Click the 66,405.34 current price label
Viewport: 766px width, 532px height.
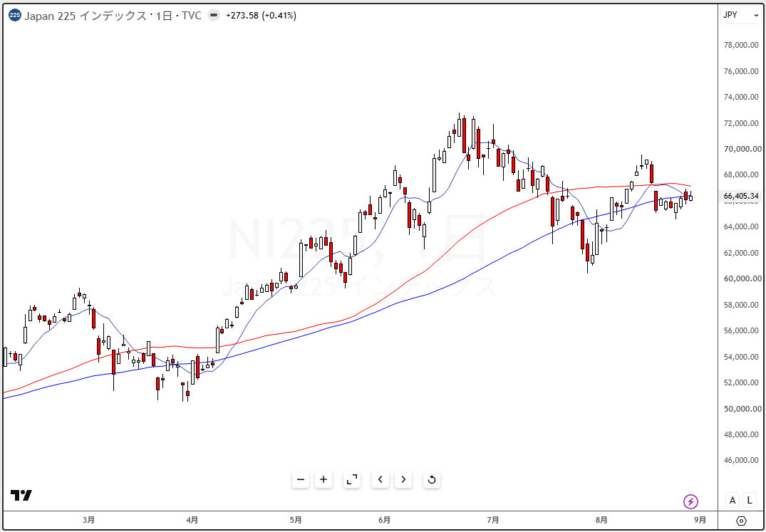coord(741,196)
